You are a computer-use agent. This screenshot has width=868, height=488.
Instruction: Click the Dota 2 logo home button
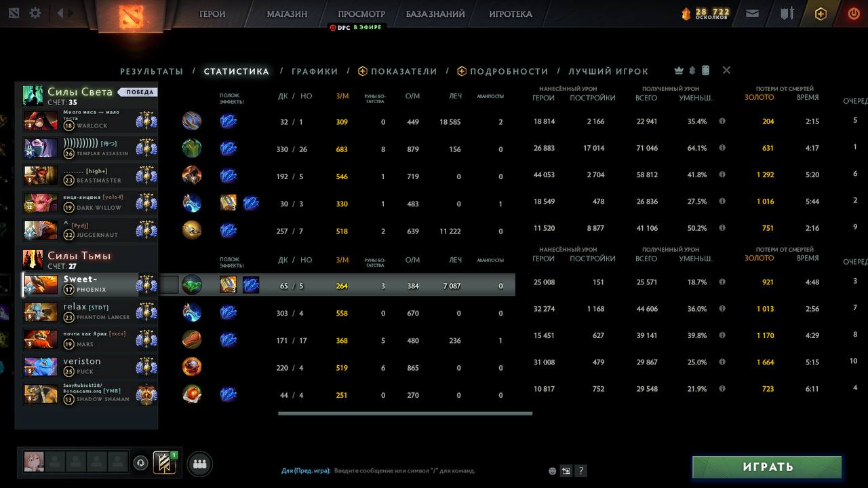[131, 16]
